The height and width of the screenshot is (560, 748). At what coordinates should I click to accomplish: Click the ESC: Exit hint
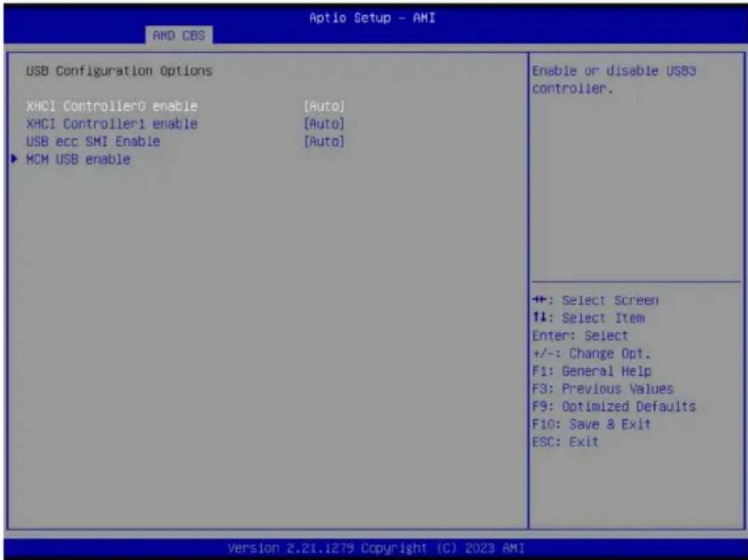[565, 441]
